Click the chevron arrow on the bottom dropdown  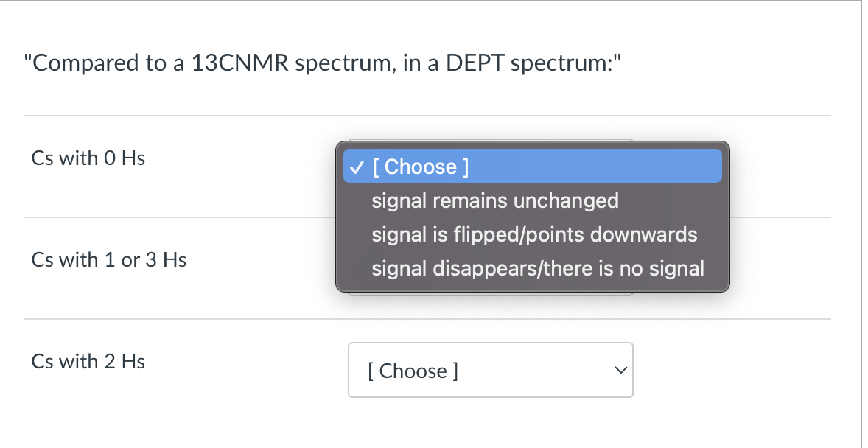(x=619, y=370)
